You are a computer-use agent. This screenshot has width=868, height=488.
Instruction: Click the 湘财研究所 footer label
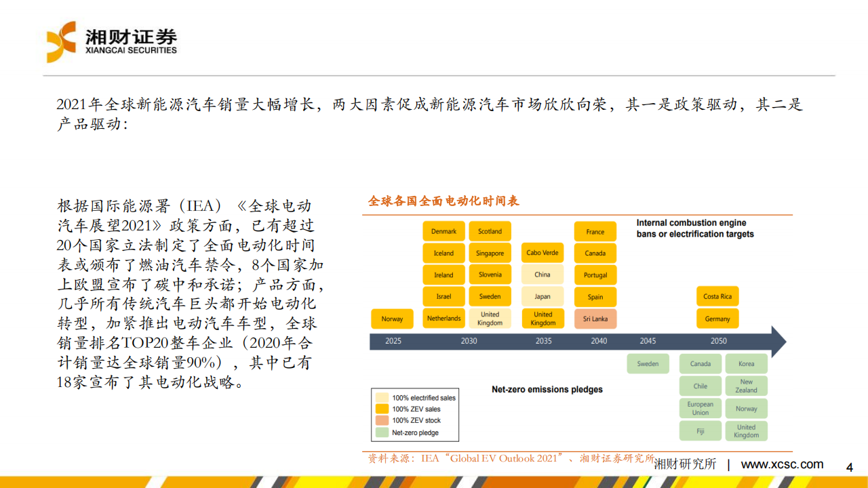coord(685,464)
